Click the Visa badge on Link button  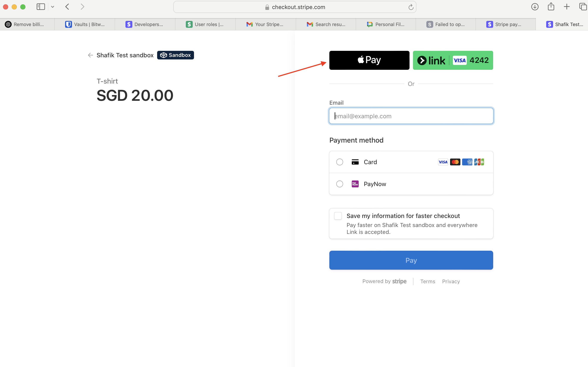[x=460, y=61]
